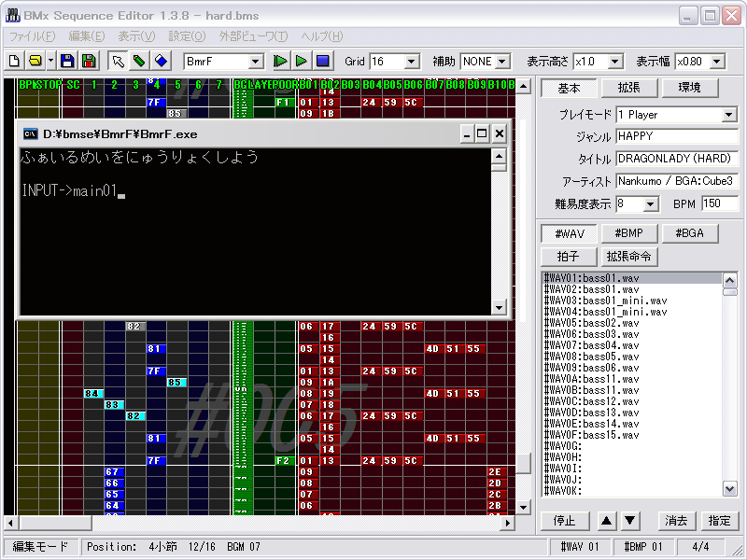The width and height of the screenshot is (747, 560).
Task: Open the Grid 16 dropdown
Action: (412, 62)
